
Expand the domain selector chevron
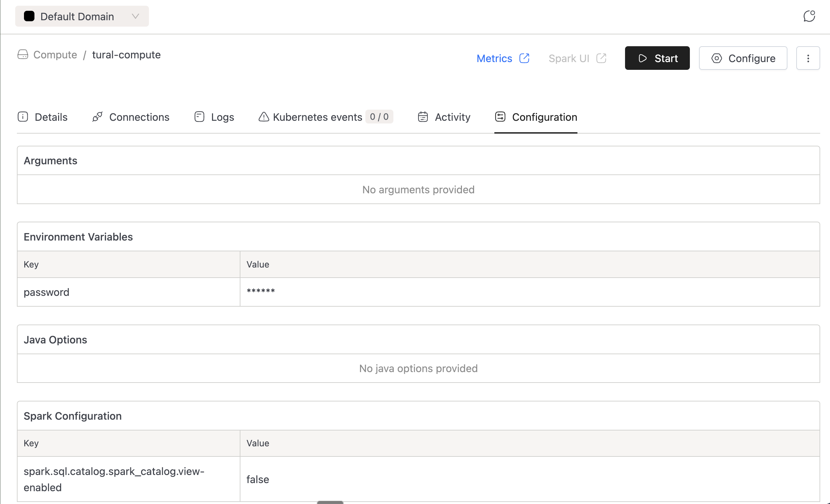(135, 16)
